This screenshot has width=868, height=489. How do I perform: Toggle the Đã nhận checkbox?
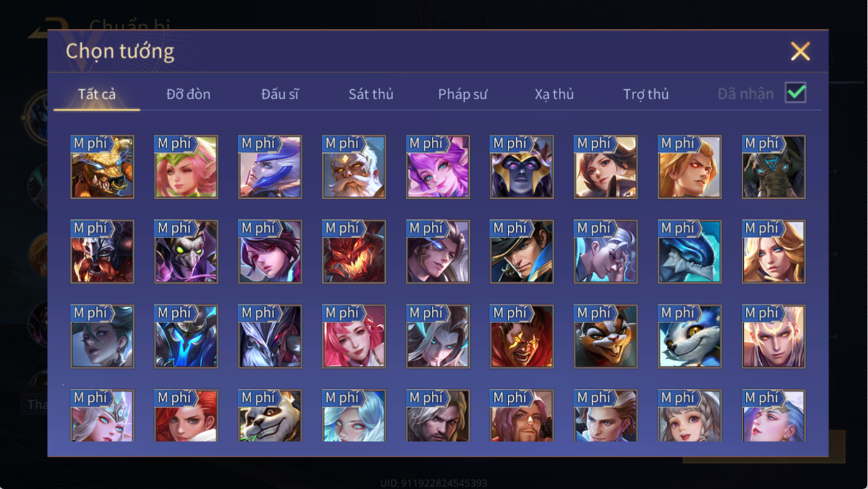[x=796, y=93]
